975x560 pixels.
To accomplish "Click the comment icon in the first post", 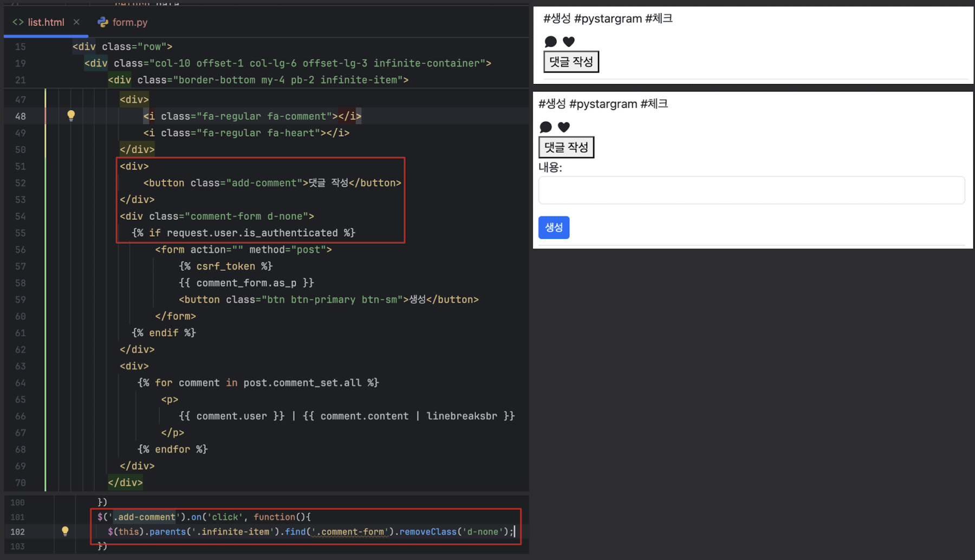I will pyautogui.click(x=551, y=41).
